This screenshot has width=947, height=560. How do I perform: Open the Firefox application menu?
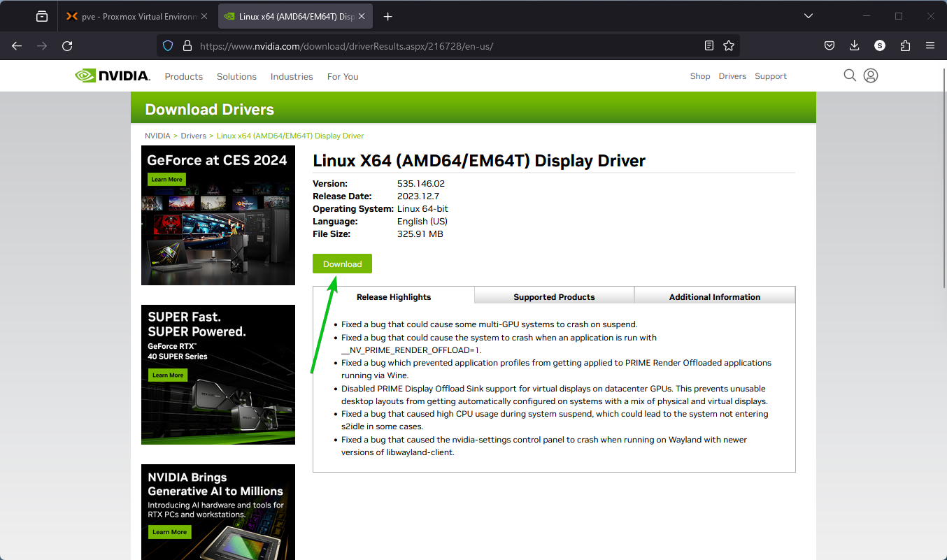click(x=930, y=45)
